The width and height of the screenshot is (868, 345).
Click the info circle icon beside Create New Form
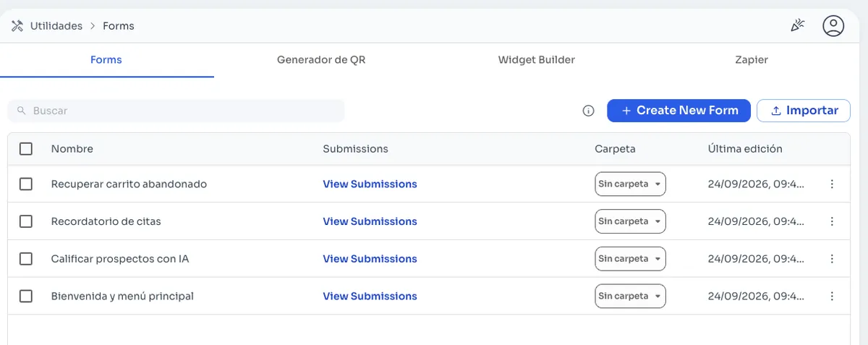click(588, 111)
